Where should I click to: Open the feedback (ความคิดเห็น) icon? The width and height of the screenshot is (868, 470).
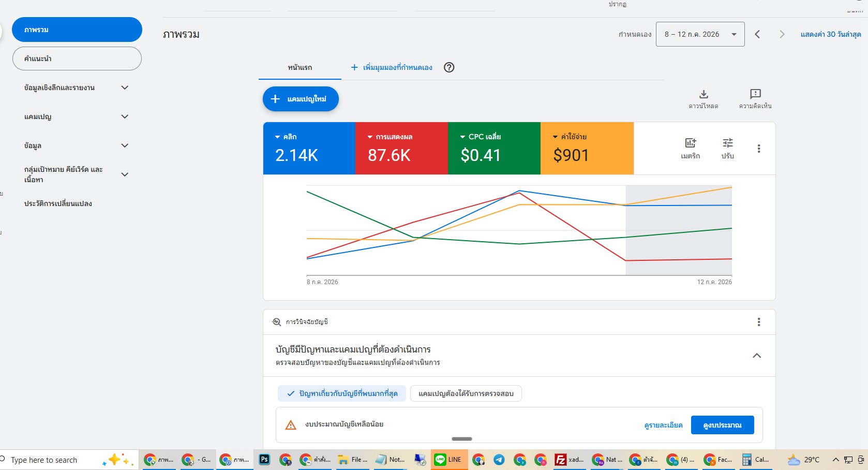(x=755, y=94)
